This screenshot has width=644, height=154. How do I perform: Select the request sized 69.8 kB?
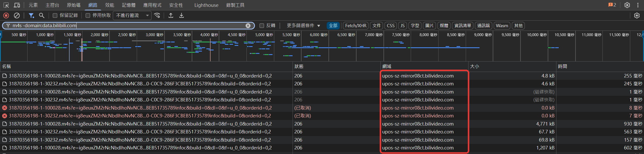pyautogui.click(x=322, y=140)
